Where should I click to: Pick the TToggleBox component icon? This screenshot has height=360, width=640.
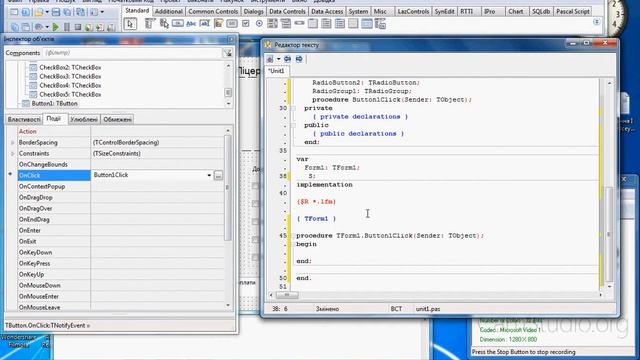click(x=232, y=24)
